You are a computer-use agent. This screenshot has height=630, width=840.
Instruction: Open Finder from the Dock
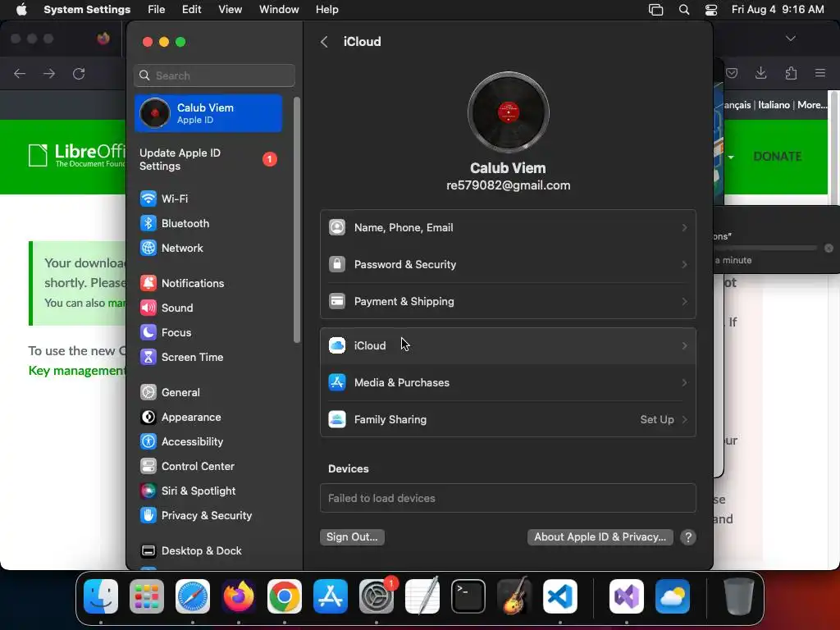(101, 596)
